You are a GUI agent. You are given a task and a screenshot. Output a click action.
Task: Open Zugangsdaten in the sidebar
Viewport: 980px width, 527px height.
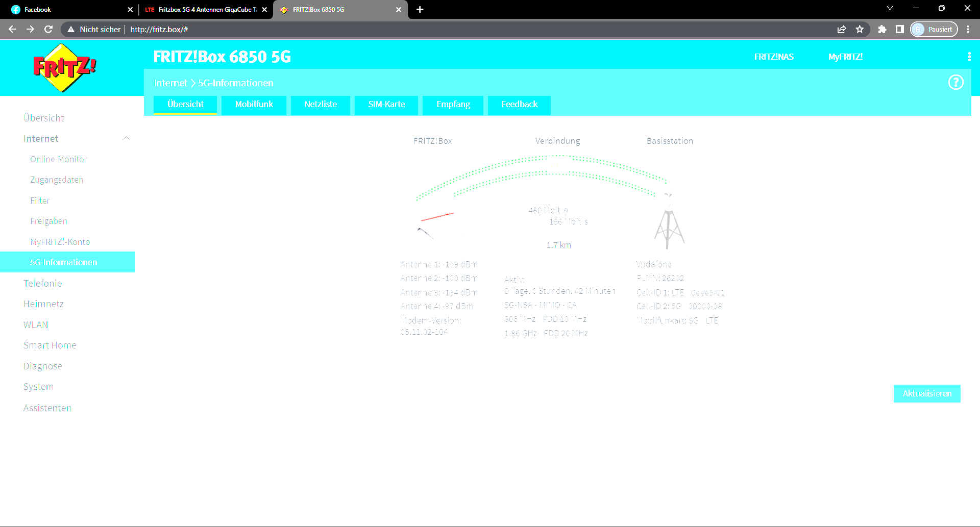[57, 180]
